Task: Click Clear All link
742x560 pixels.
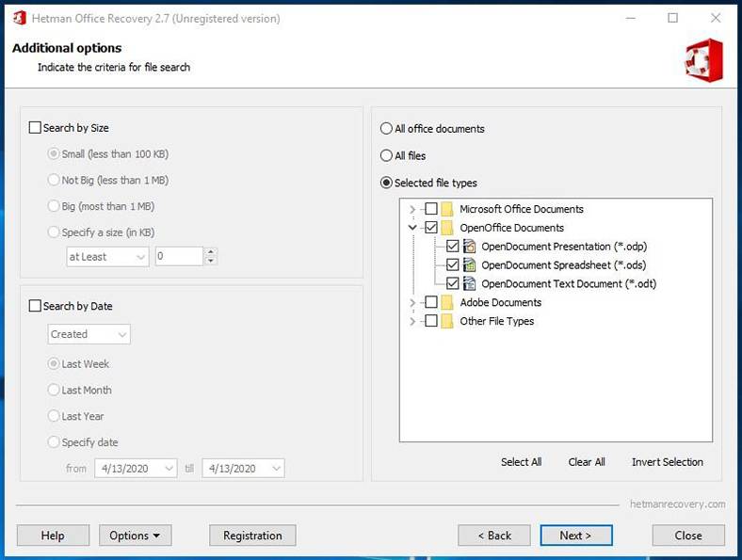Action: coord(587,462)
